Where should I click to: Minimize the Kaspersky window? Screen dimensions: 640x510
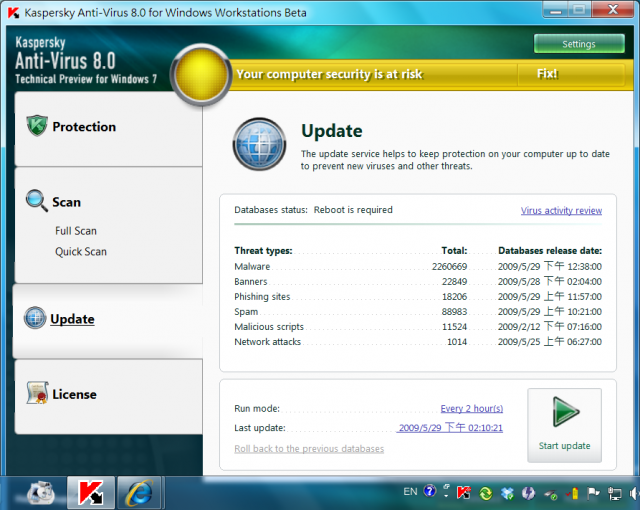tap(555, 10)
